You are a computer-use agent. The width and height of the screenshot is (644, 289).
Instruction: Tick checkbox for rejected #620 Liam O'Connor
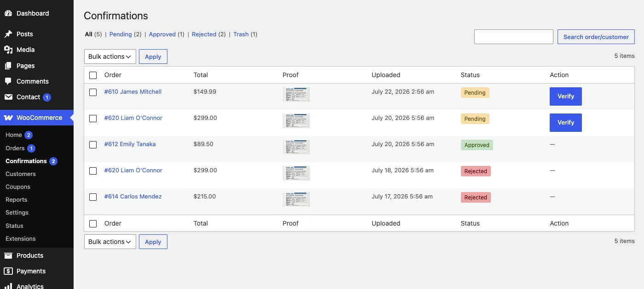point(93,171)
